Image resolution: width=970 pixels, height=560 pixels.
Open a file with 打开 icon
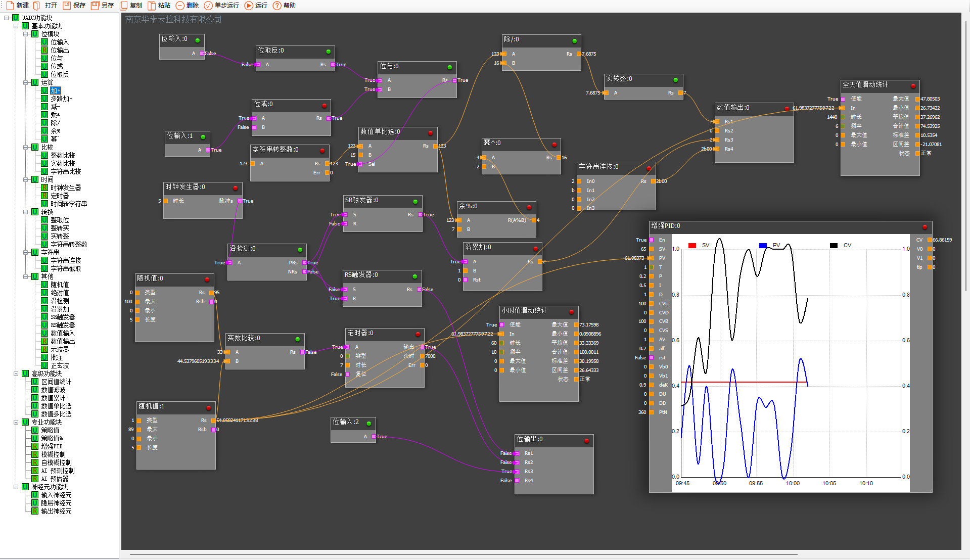pos(37,6)
